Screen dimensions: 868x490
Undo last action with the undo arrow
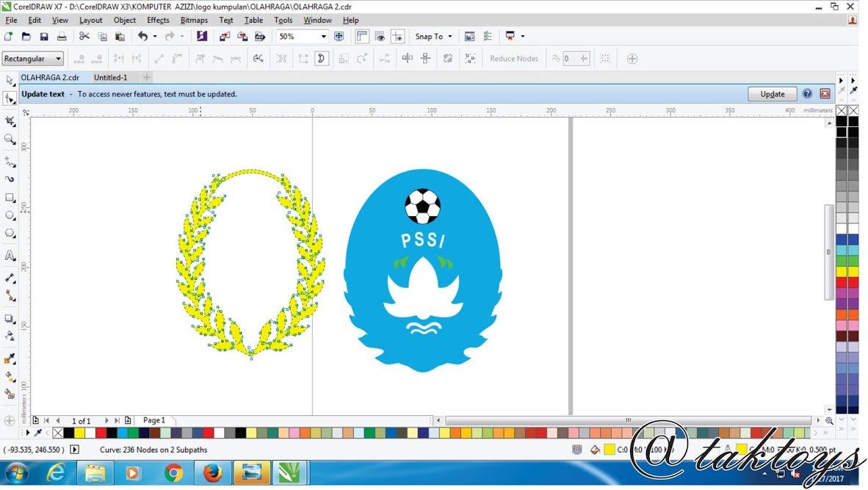(x=142, y=37)
